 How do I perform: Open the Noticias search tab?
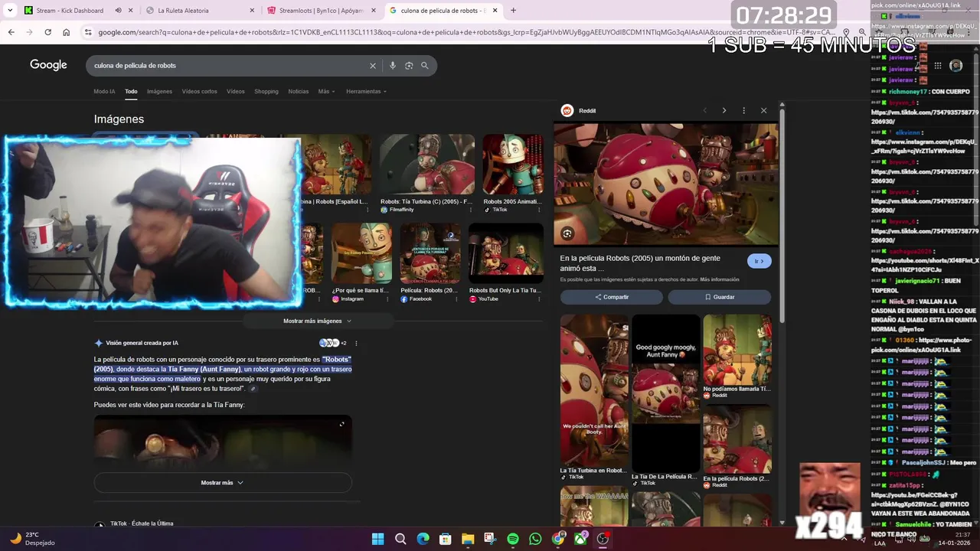pyautogui.click(x=299, y=91)
